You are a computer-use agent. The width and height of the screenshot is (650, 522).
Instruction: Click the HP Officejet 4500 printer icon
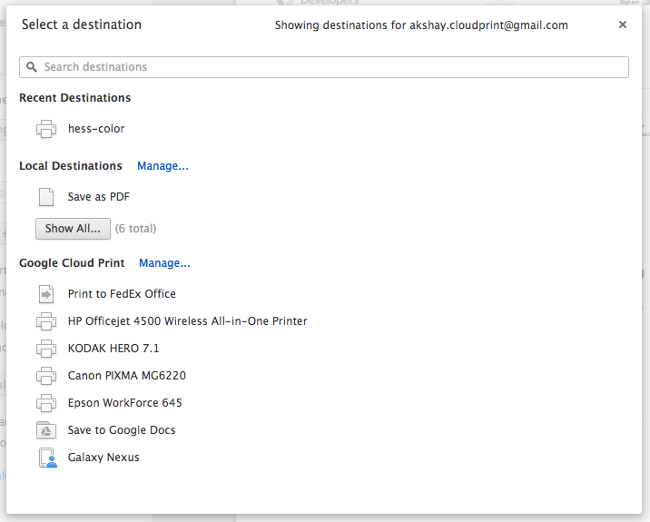coord(46,322)
